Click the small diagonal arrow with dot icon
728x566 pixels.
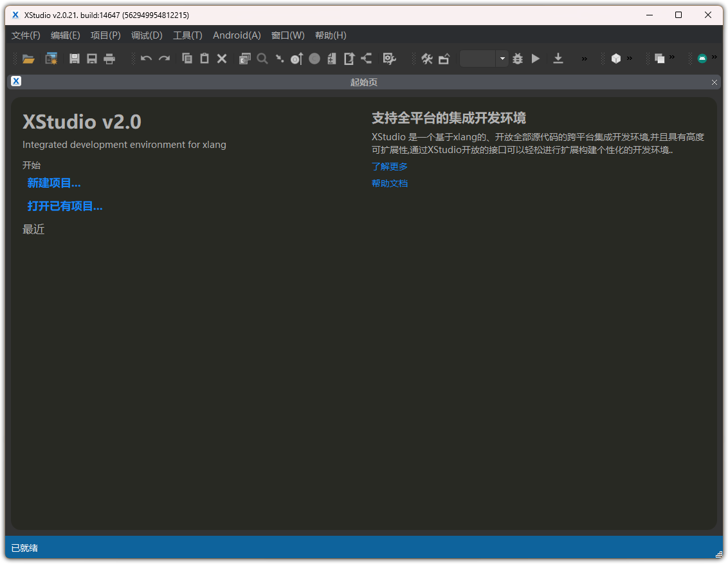(x=280, y=59)
